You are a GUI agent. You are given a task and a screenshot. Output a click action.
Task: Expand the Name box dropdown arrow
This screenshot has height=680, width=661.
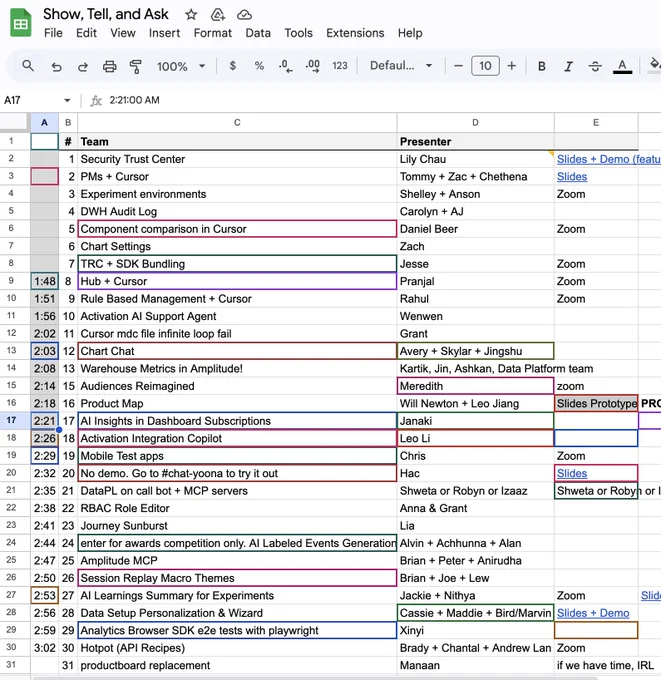tap(67, 101)
